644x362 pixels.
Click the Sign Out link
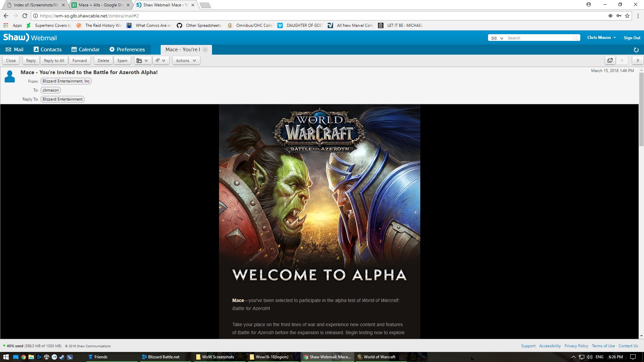[632, 38]
